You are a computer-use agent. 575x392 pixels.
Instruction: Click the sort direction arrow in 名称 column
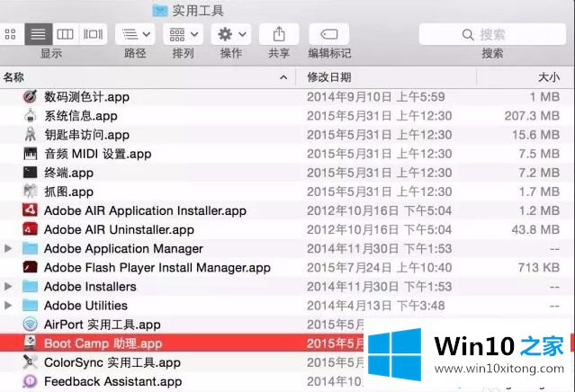[x=283, y=77]
